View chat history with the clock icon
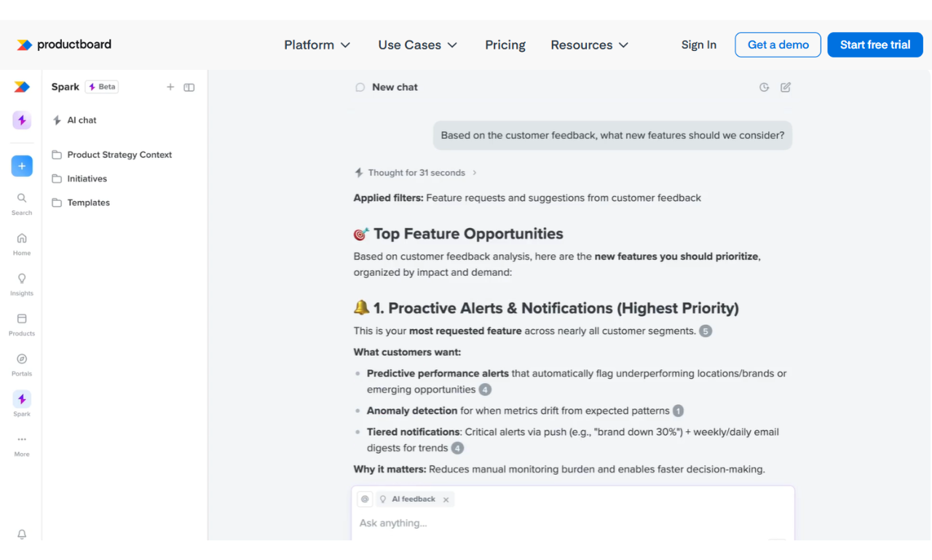 764,87
